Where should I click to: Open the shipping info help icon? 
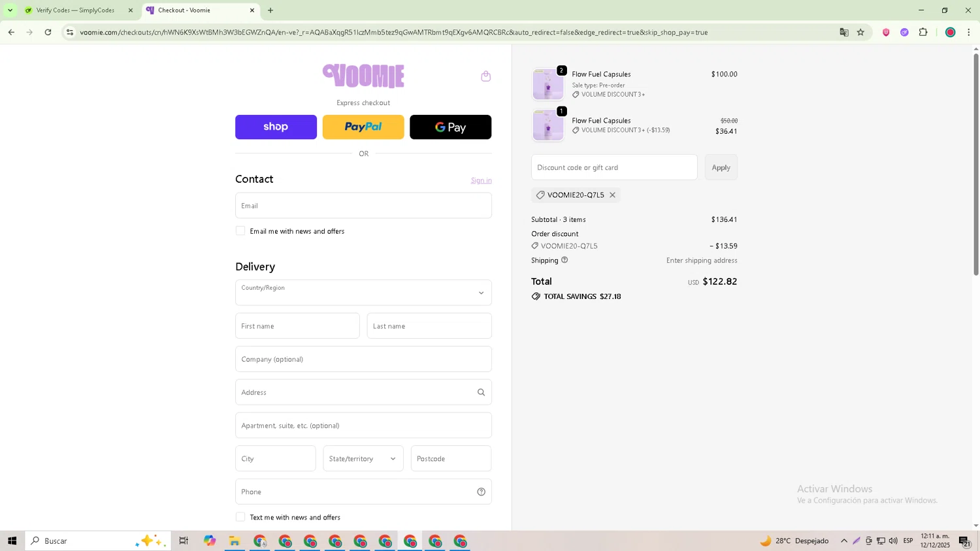[564, 260]
